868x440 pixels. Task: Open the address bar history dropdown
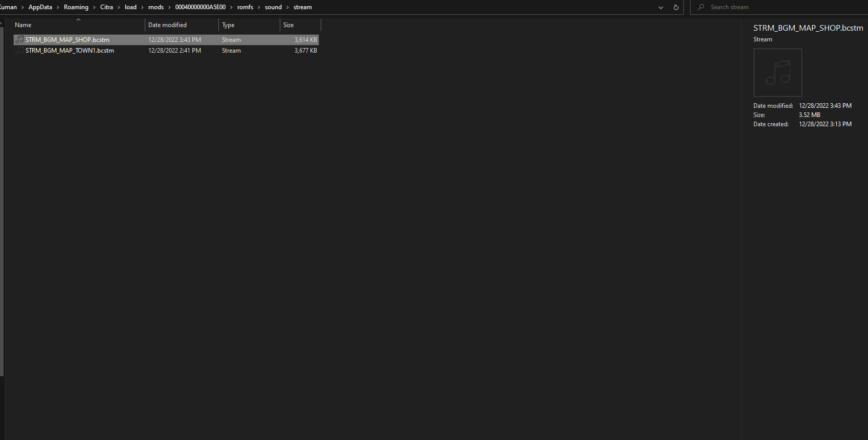click(661, 7)
